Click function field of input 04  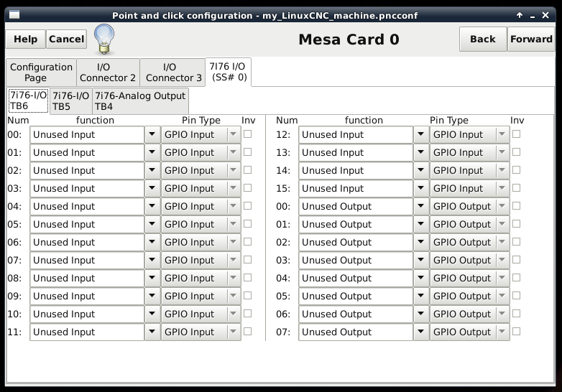click(87, 207)
